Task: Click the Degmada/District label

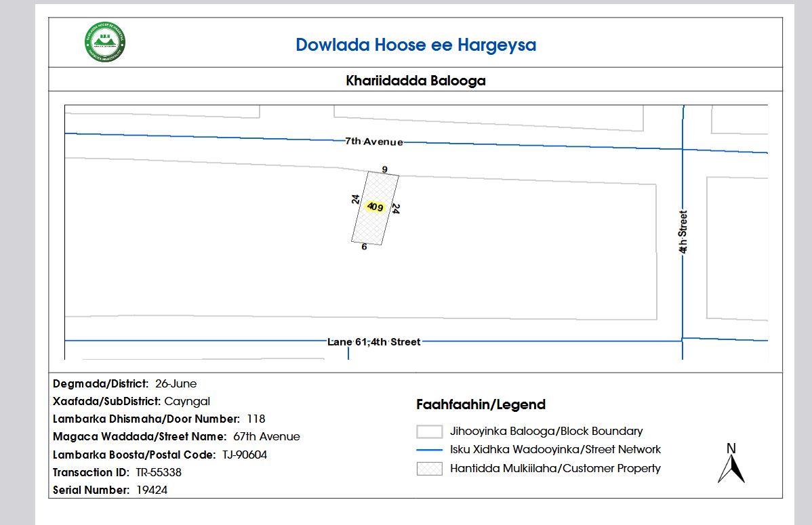Action: pos(100,383)
